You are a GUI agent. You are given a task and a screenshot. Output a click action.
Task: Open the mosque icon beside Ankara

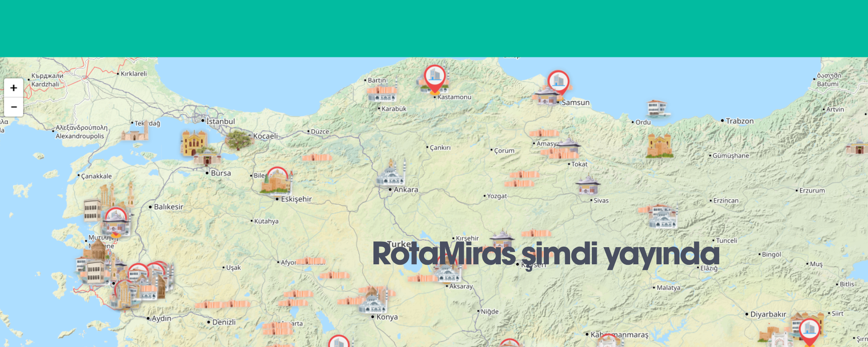point(391,173)
